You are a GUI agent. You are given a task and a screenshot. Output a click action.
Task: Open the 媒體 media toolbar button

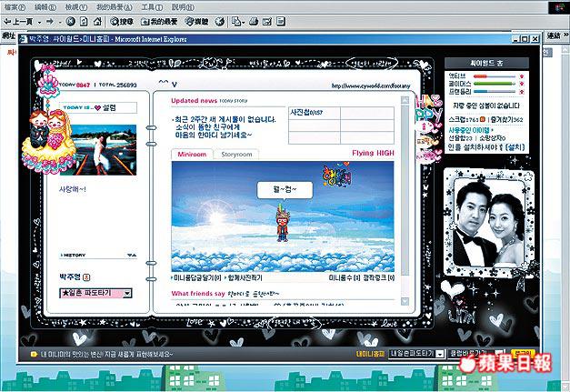point(196,22)
